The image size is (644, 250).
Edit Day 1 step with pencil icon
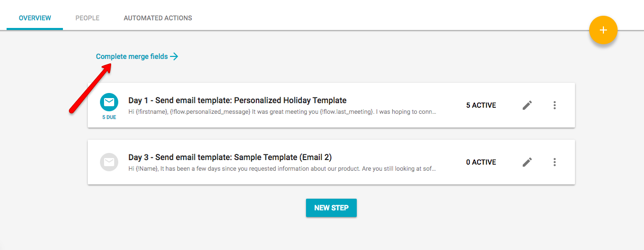[527, 105]
